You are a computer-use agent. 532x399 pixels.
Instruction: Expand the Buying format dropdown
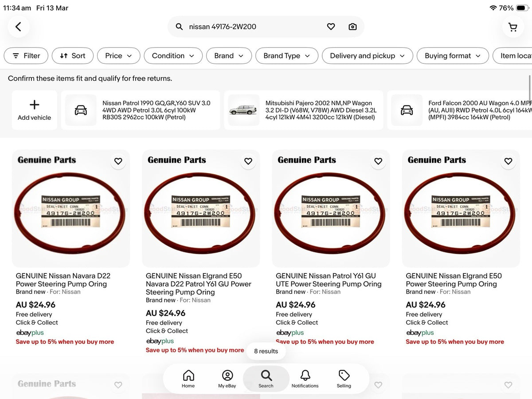(x=453, y=56)
